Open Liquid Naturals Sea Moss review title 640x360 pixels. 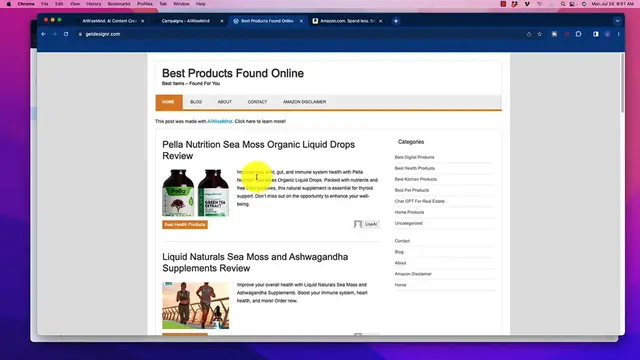[x=255, y=262]
